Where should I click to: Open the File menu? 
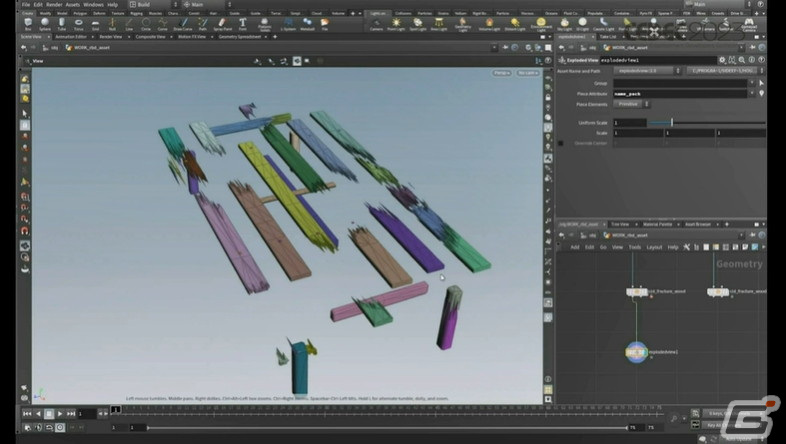(26, 5)
